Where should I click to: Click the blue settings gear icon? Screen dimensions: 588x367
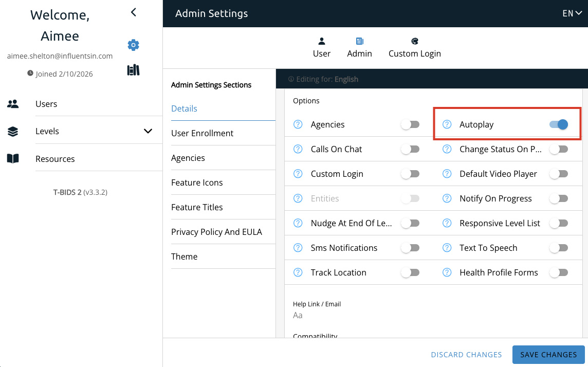pyautogui.click(x=134, y=45)
